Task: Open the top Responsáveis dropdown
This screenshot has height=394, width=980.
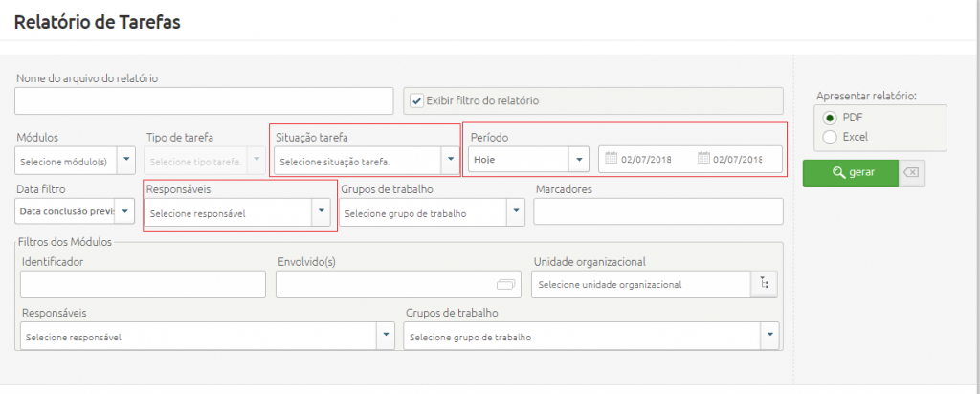Action: (x=323, y=212)
